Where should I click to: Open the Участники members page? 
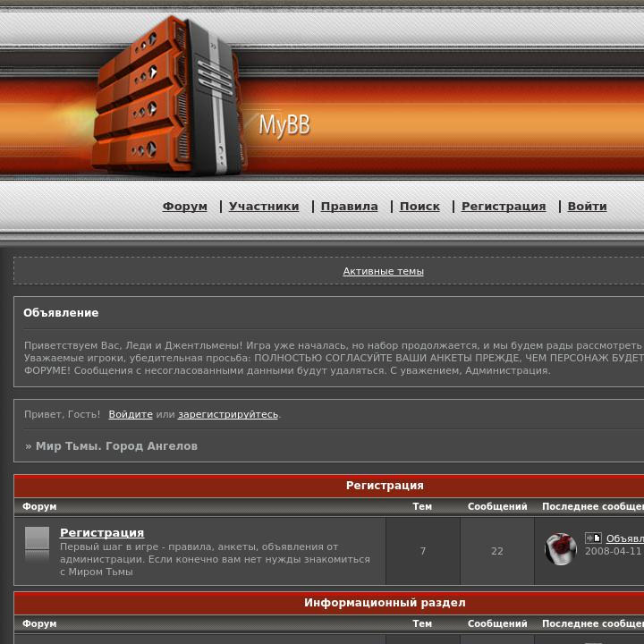pyautogui.click(x=264, y=207)
